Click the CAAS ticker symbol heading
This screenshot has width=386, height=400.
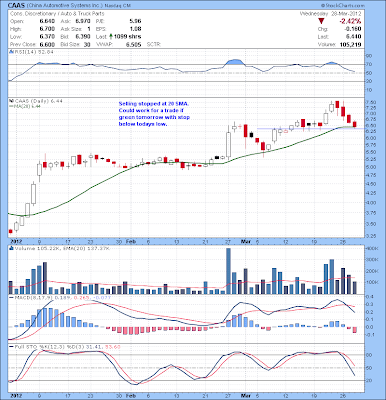click(x=16, y=5)
